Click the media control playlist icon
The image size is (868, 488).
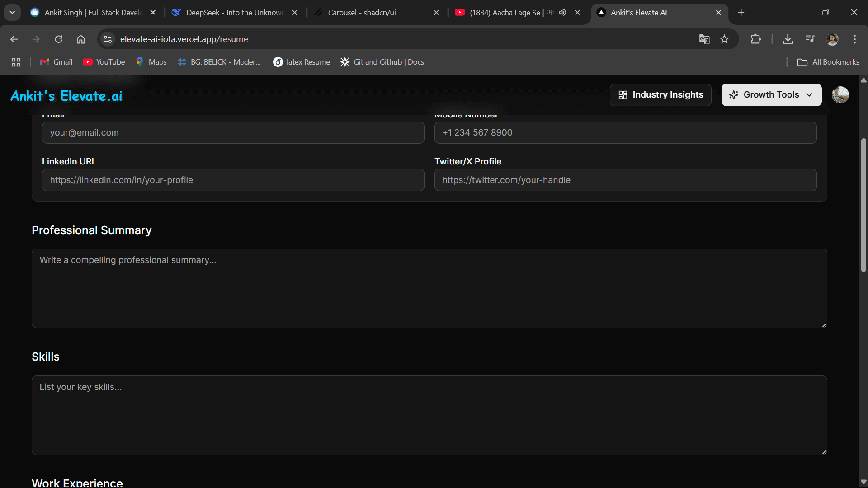810,39
